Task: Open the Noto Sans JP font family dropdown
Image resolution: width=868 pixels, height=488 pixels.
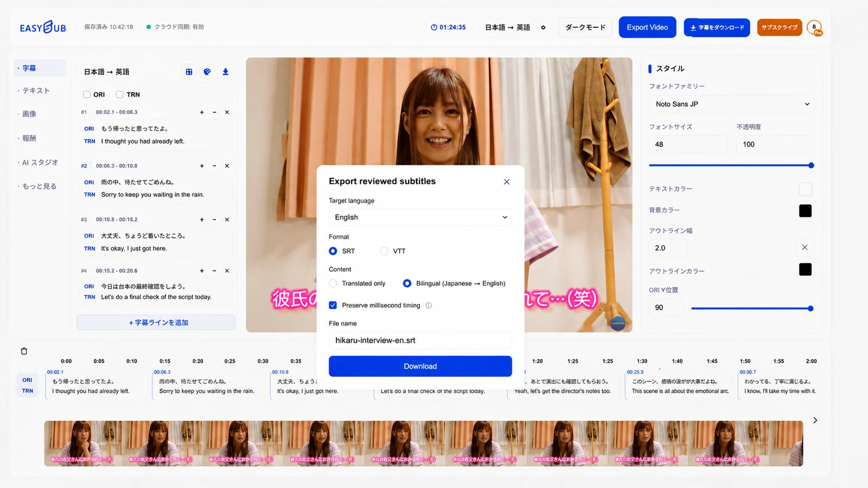Action: point(731,104)
